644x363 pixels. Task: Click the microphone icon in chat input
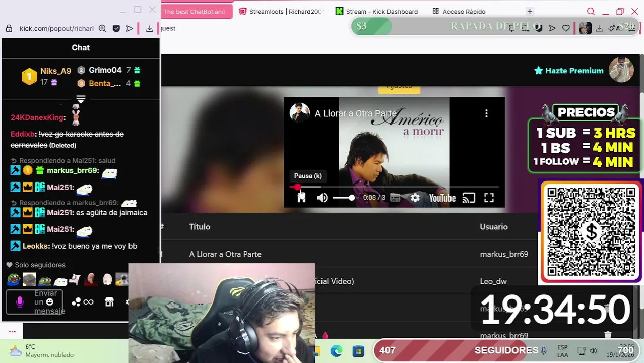[x=20, y=302]
